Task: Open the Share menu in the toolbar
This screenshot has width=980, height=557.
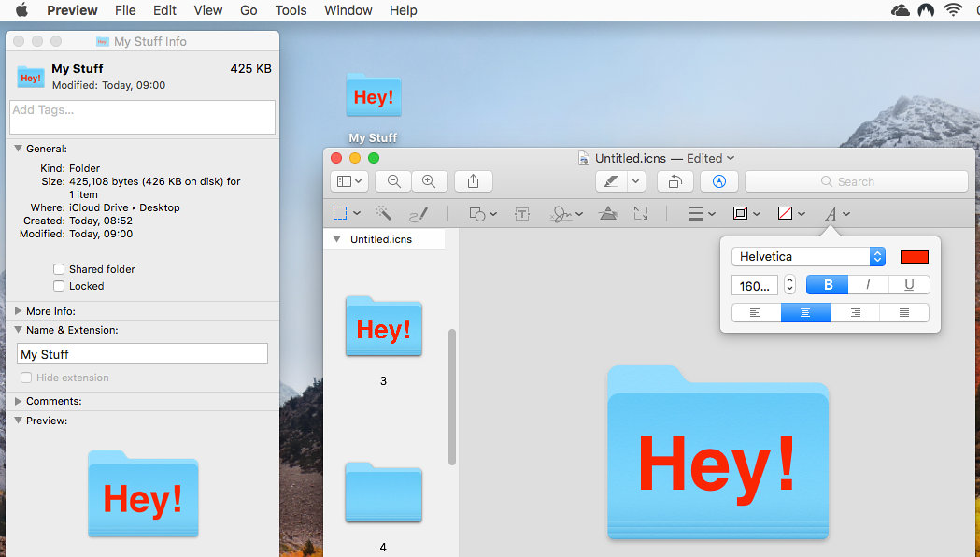Action: [473, 180]
